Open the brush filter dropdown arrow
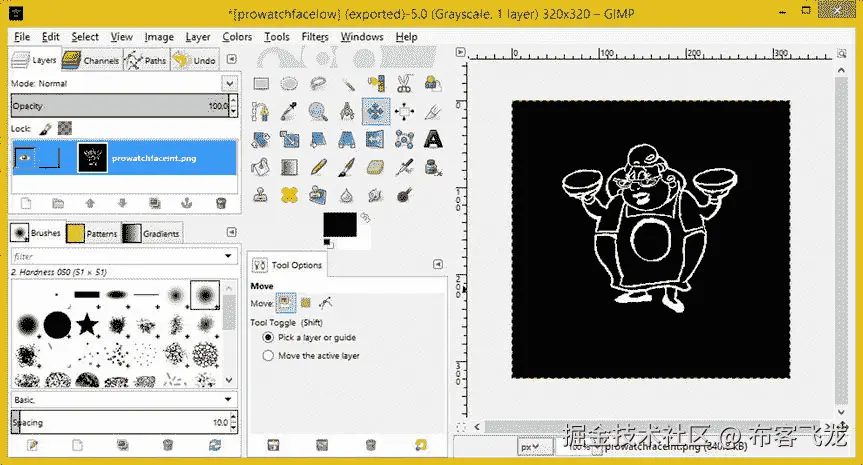Image resolution: width=863 pixels, height=465 pixels. 228,256
